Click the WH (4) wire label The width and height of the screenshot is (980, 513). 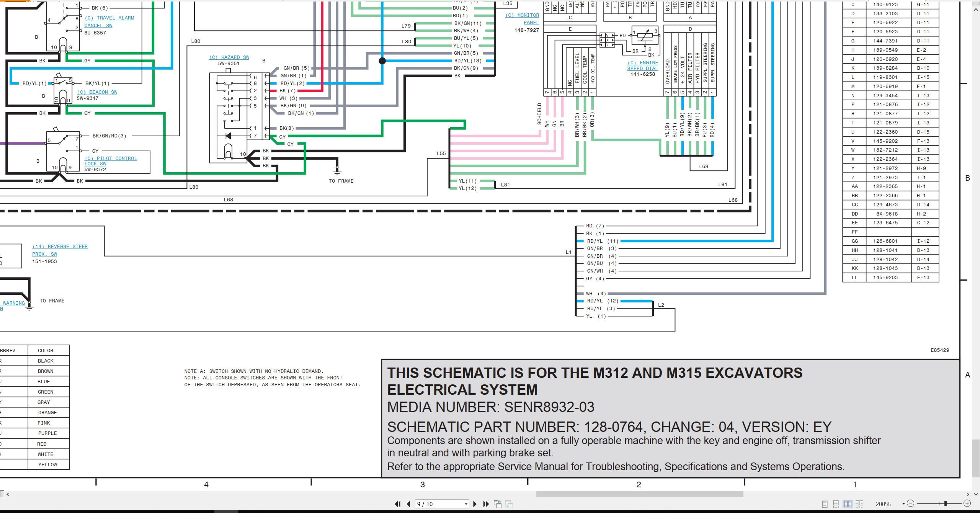click(596, 294)
